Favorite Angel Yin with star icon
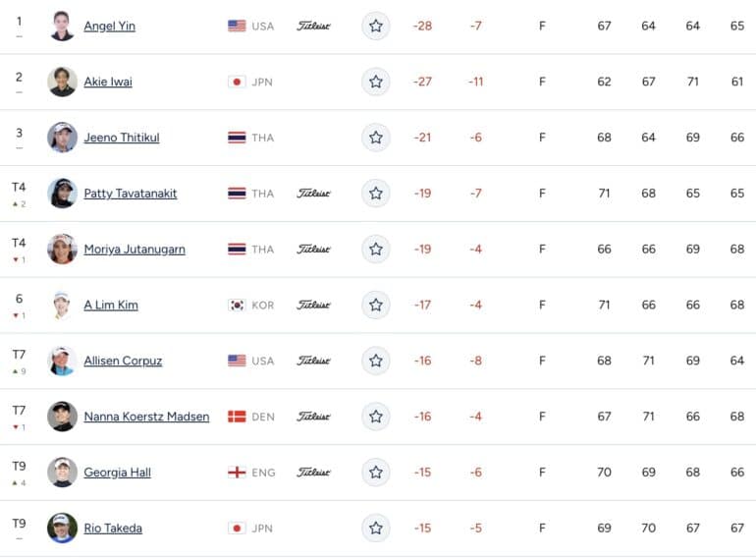This screenshot has width=756, height=558. pyautogui.click(x=376, y=26)
